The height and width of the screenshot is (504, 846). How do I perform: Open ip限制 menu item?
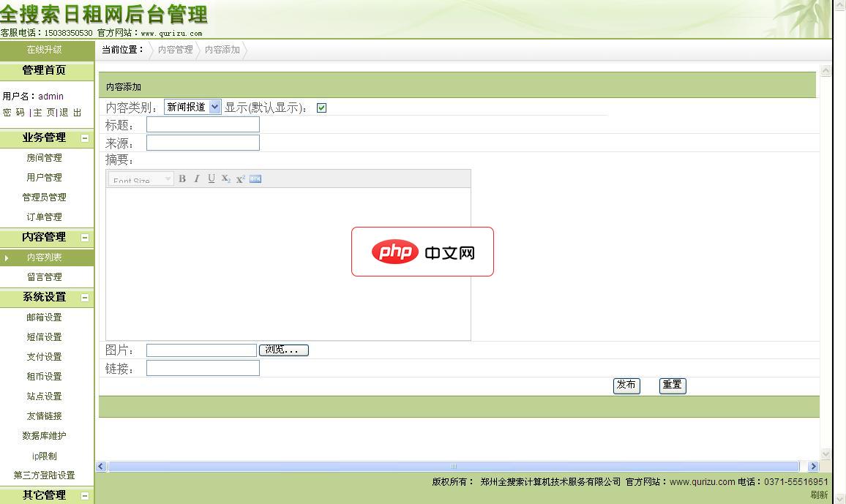coord(44,456)
